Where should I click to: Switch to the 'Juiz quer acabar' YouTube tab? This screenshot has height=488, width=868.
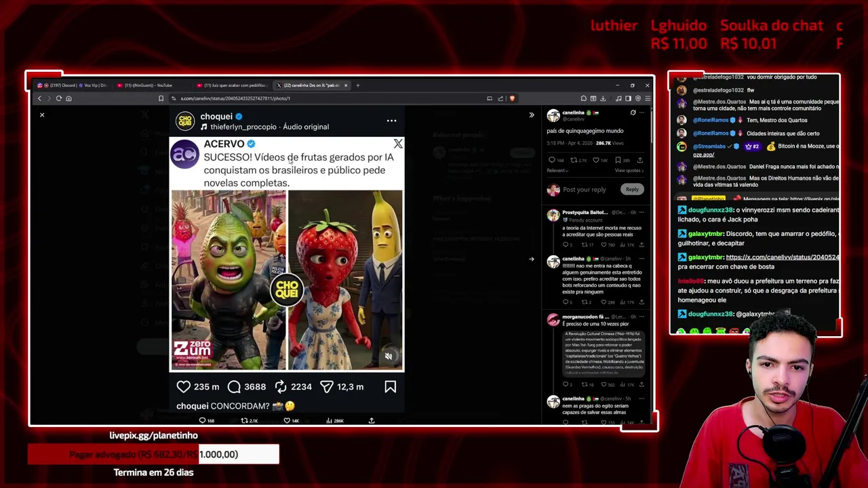click(x=232, y=85)
